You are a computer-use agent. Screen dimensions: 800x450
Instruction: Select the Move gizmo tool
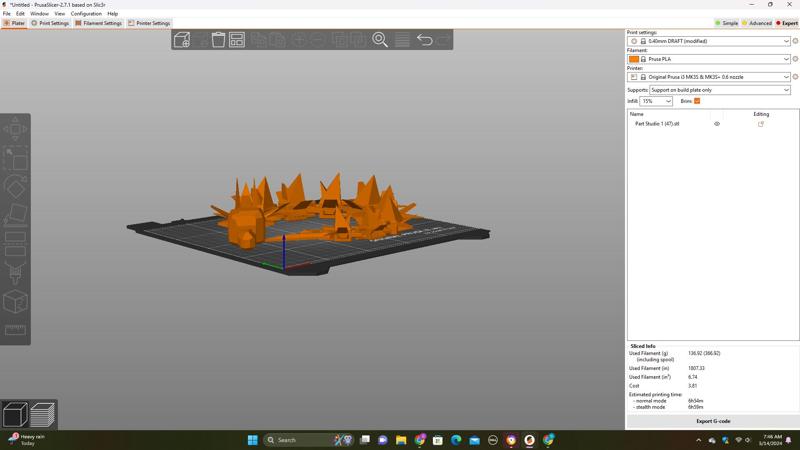15,129
